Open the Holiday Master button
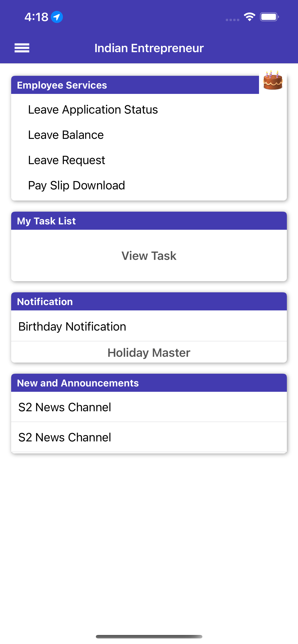The height and width of the screenshot is (644, 298). 149,353
